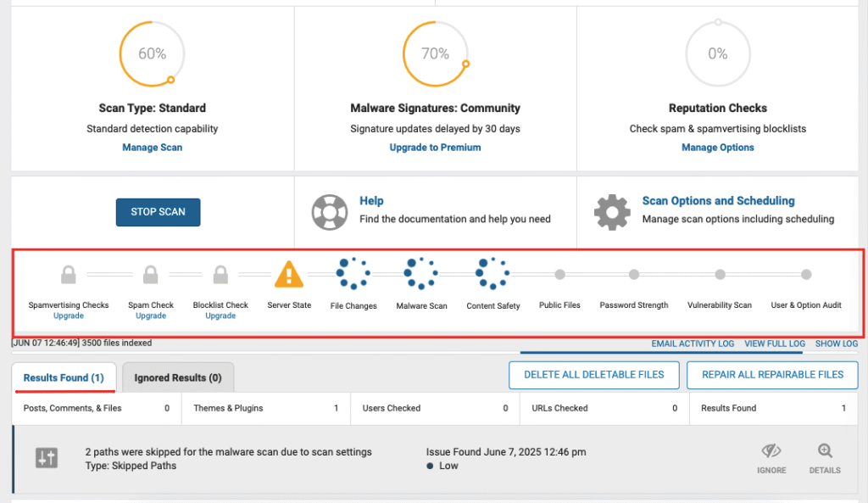Image resolution: width=868 pixels, height=503 pixels.
Task: Open the Upgrade to Premium link
Action: pyautogui.click(x=435, y=148)
